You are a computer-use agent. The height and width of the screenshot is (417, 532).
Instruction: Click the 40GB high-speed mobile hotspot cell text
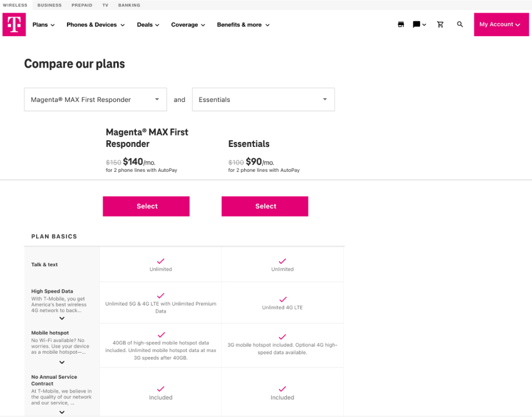(161, 350)
